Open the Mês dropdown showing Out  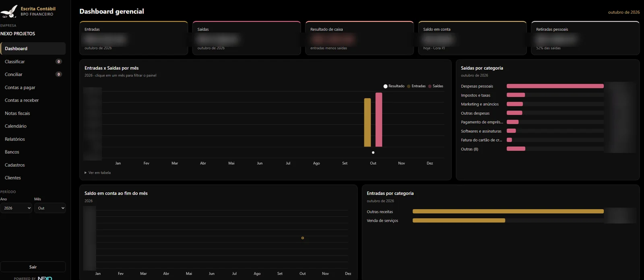(x=50, y=208)
